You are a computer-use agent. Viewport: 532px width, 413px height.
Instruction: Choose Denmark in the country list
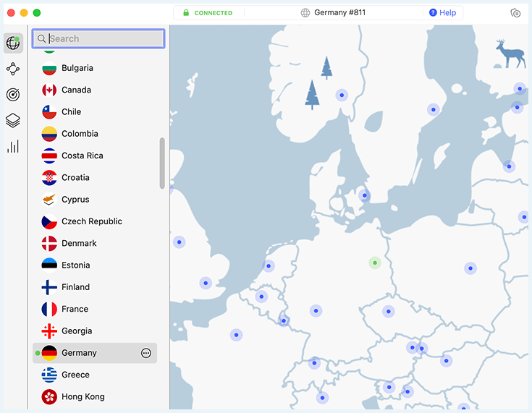tap(95, 243)
